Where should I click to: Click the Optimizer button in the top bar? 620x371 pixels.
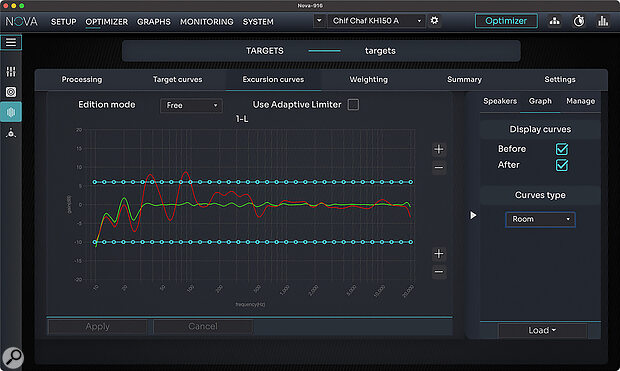(x=506, y=21)
